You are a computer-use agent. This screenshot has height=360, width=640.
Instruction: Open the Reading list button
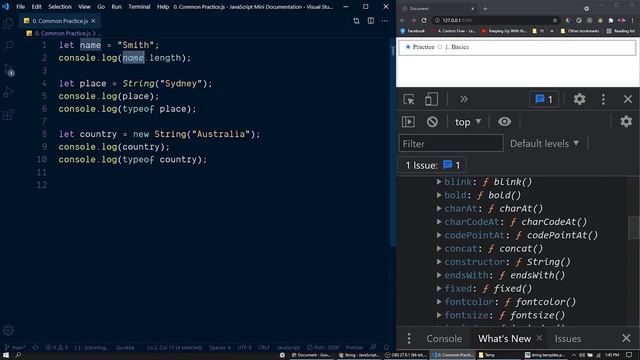(621, 31)
